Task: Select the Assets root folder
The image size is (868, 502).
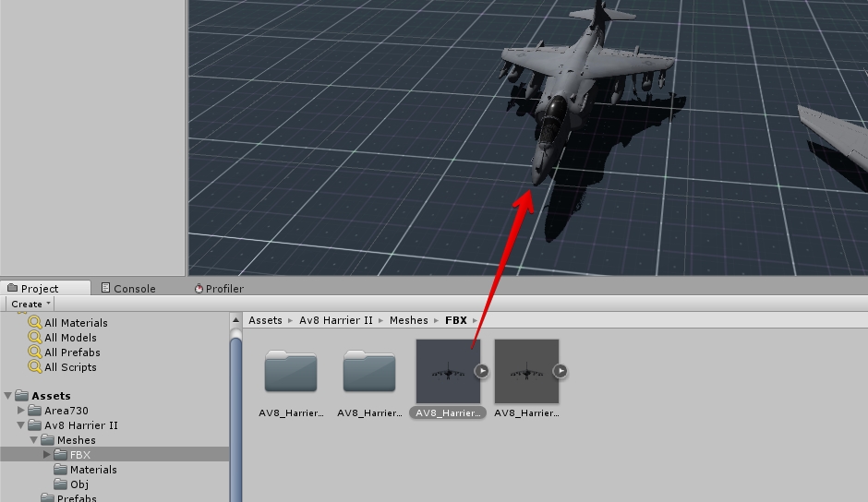Action: click(x=51, y=396)
